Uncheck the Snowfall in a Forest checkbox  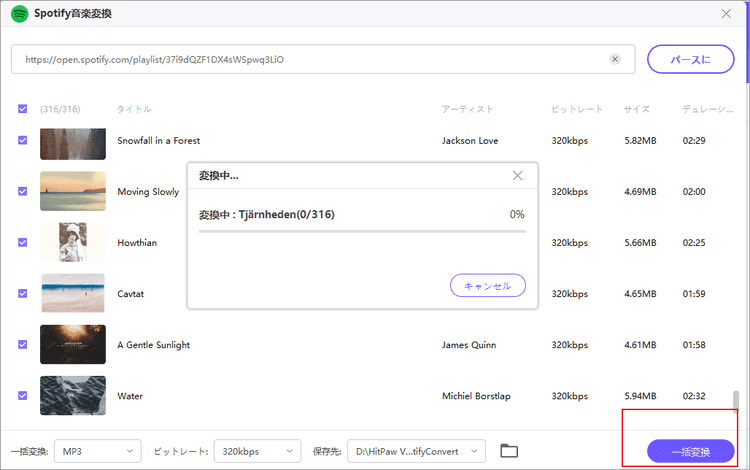tap(22, 140)
